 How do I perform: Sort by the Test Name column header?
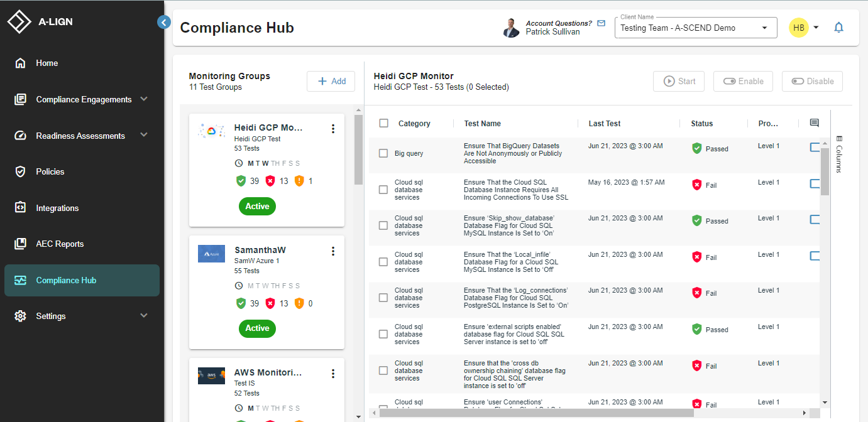482,124
